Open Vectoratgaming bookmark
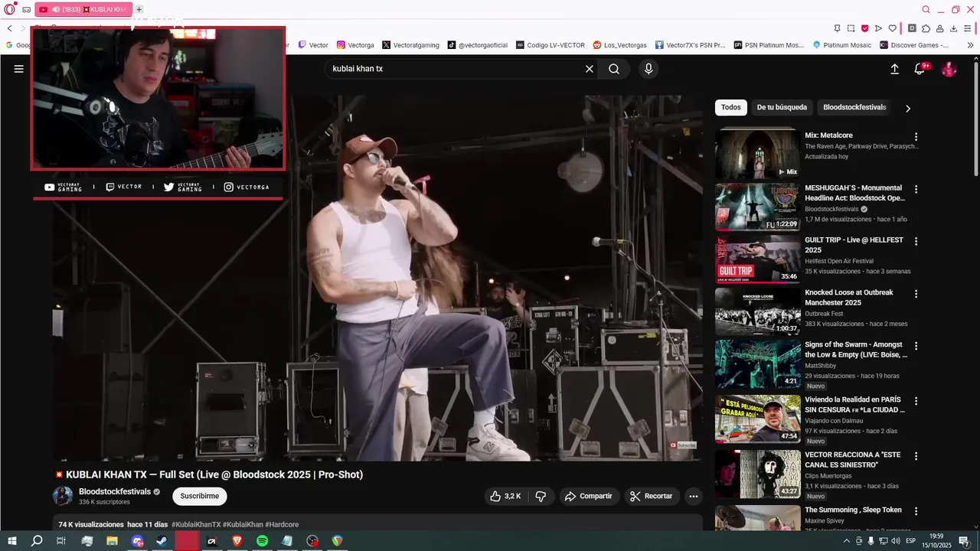980x551 pixels. coord(410,45)
